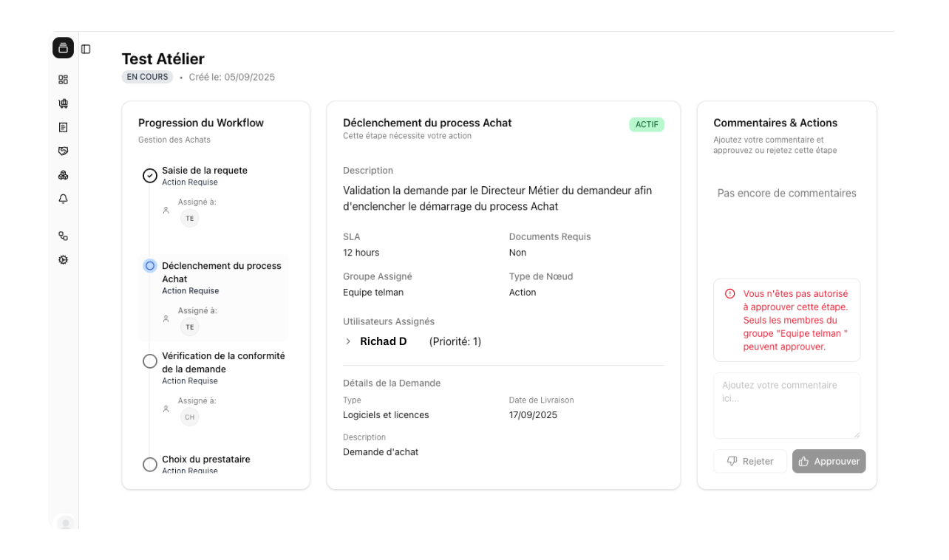Open the team groups icon in sidebar

coord(63,174)
